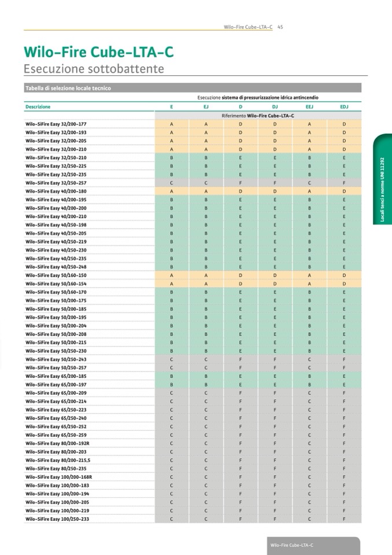Click the EJ column header
This screenshot has height=555, width=392.
[206, 107]
